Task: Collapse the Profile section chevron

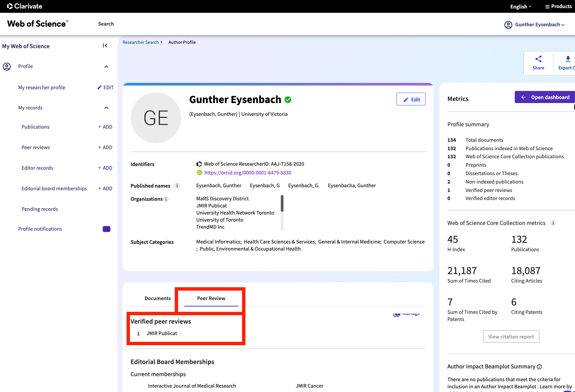Action: [106, 67]
